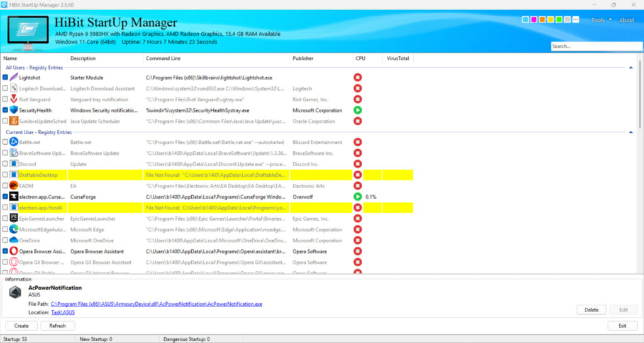Click red stop status icon for Lightshot

pos(358,77)
